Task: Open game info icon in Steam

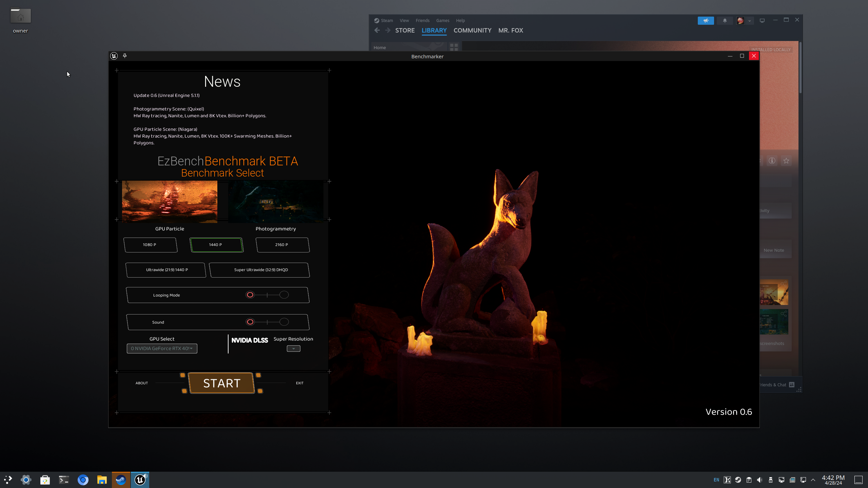Action: [x=772, y=161]
